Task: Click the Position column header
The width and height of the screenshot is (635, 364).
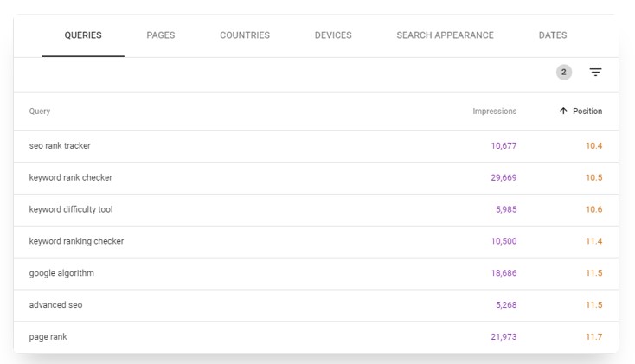Action: click(587, 111)
